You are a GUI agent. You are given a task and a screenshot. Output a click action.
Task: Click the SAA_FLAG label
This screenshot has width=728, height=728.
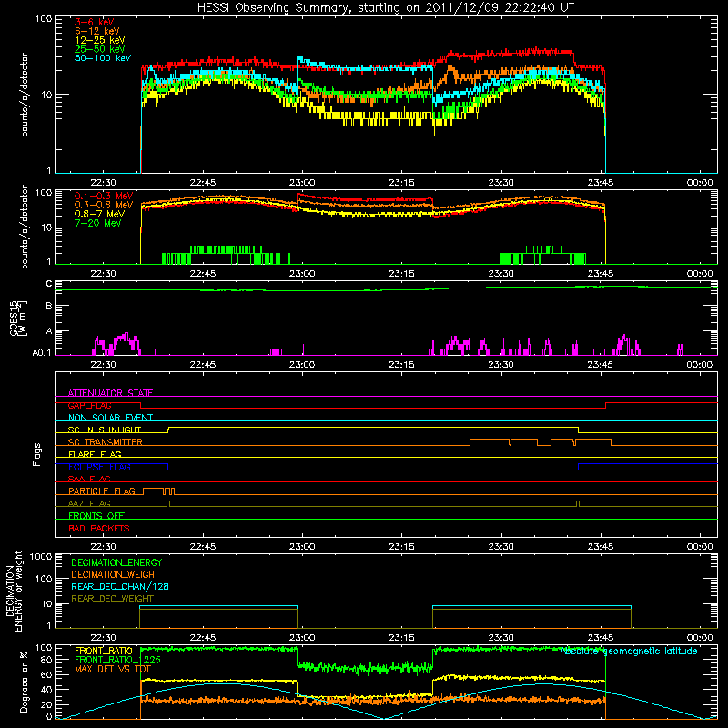tap(89, 479)
